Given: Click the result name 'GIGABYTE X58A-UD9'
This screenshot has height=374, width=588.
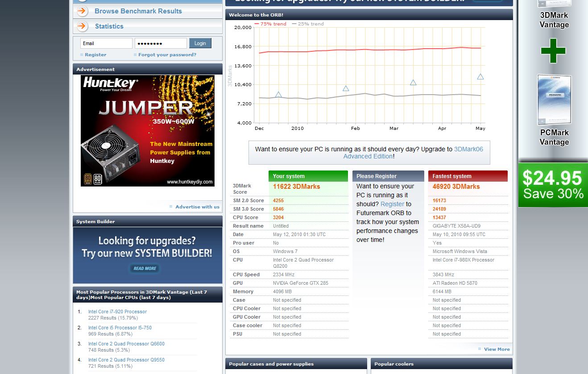Looking at the screenshot, I should [x=457, y=226].
